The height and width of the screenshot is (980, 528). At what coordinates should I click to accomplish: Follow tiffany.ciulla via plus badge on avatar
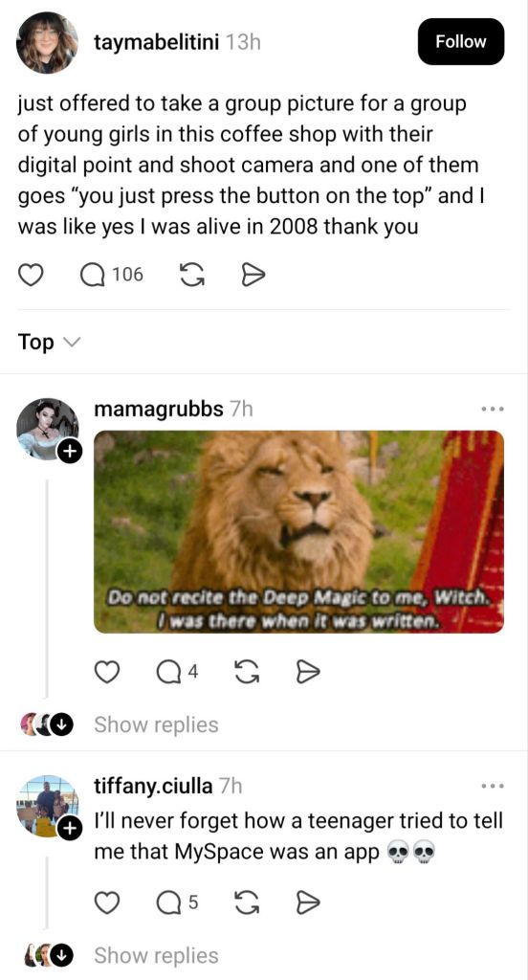[70, 828]
